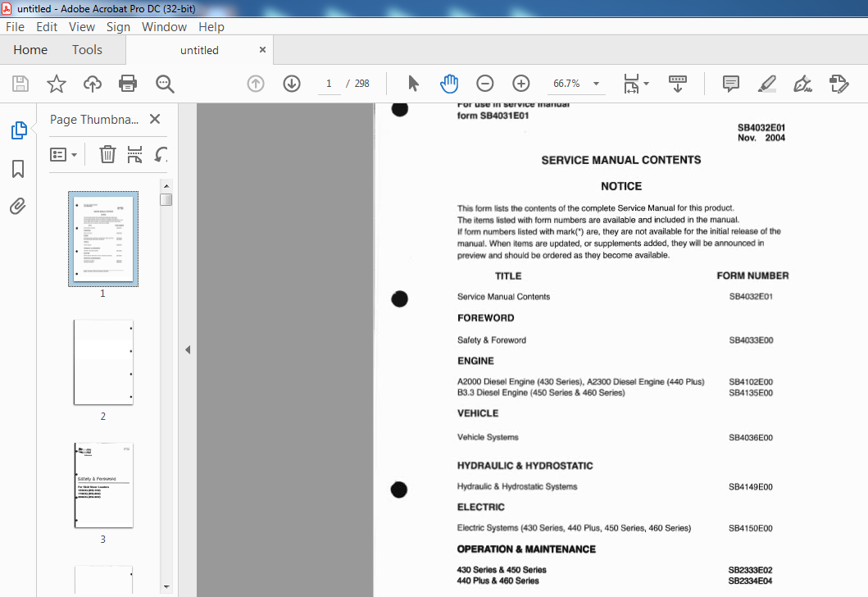Click thumbnail panel scroll up arrow
The width and height of the screenshot is (868, 597).
pyautogui.click(x=166, y=186)
